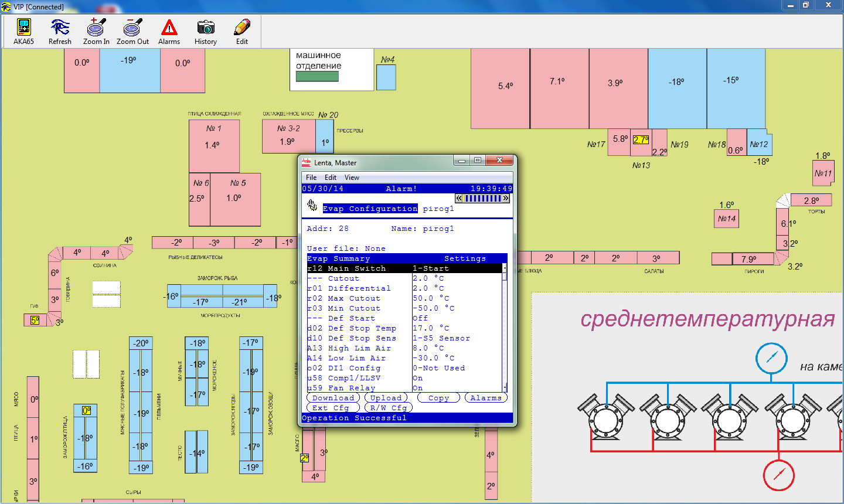Image resolution: width=844 pixels, height=504 pixels.
Task: Open File menu in Lenta window
Action: tap(311, 178)
